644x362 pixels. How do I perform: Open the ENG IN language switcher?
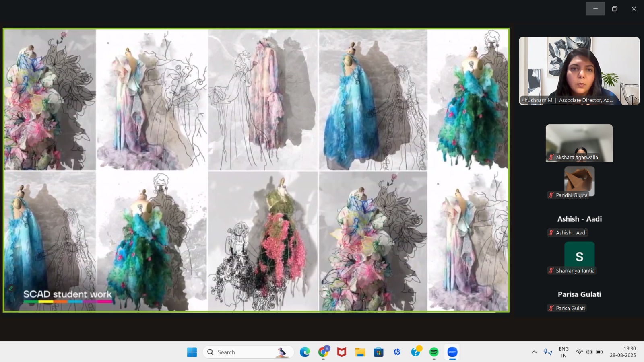pos(563,352)
